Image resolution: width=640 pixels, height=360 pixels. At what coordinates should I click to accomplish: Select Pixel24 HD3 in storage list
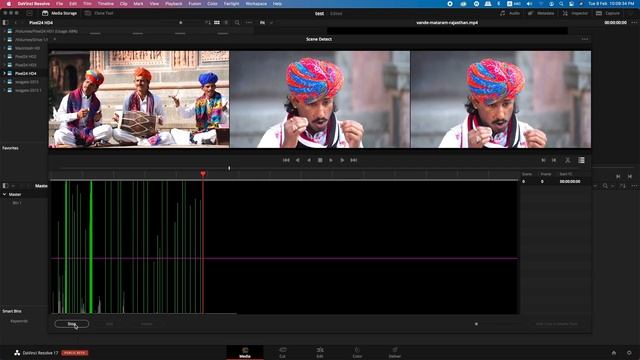pos(25,65)
